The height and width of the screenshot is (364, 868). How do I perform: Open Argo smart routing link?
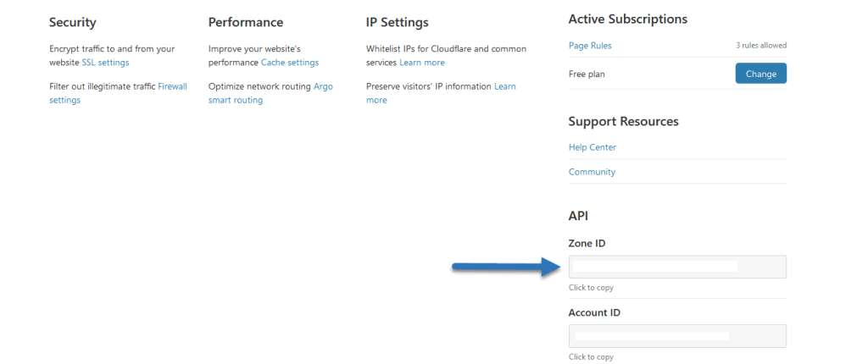[270, 93]
